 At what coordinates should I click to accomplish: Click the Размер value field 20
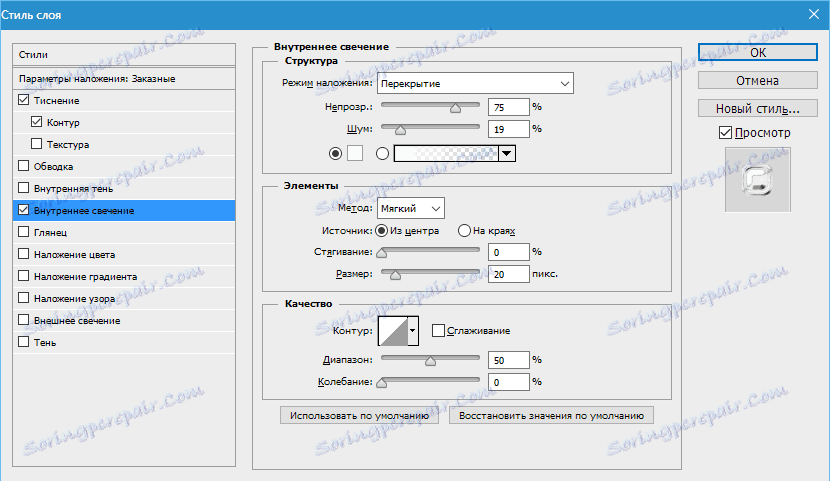509,274
